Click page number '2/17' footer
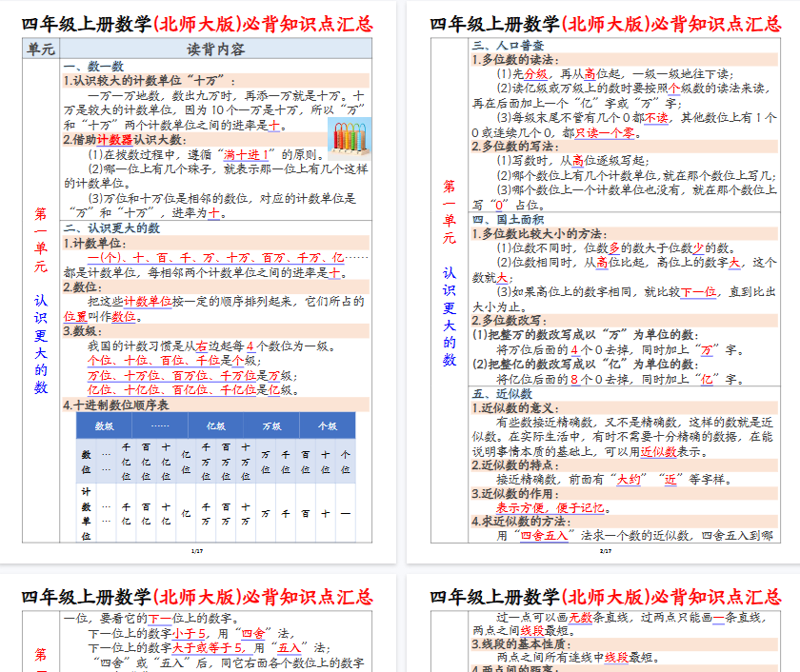 click(606, 551)
